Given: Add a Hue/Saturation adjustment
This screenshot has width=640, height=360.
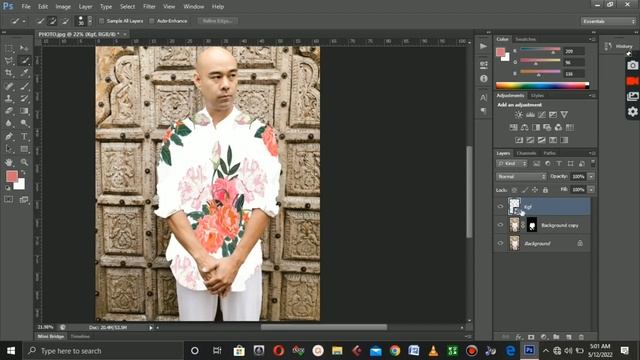Looking at the screenshot, I should tap(513, 127).
